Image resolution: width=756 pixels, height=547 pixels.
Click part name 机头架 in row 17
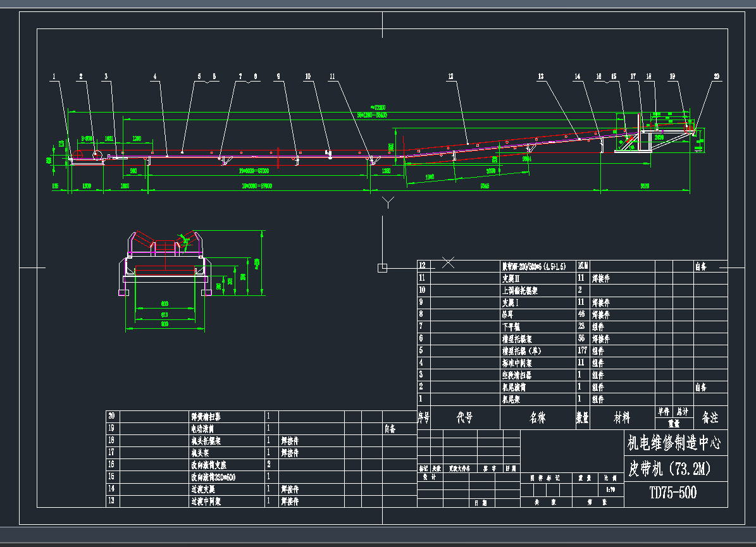click(200, 453)
